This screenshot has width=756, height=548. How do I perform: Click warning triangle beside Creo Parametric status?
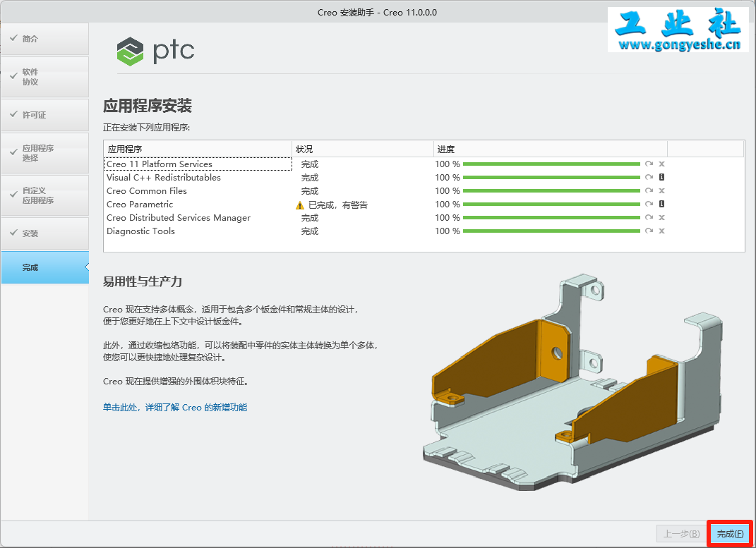coord(300,205)
